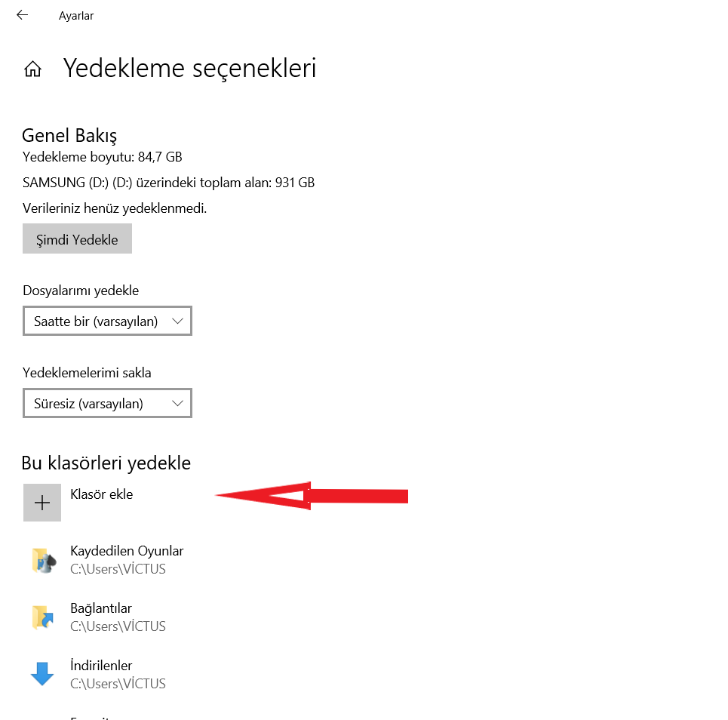The image size is (728, 720).
Task: Click Verileriniz henüz yedeklenmedi status text
Action: click(x=115, y=208)
